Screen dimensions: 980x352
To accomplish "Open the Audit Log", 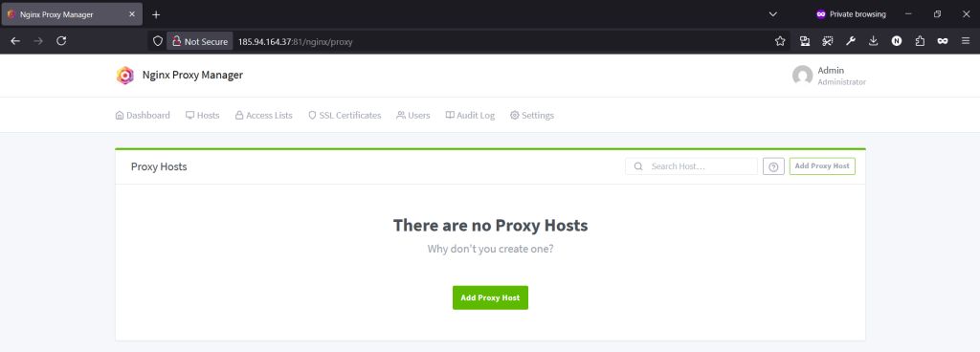I will tap(470, 116).
